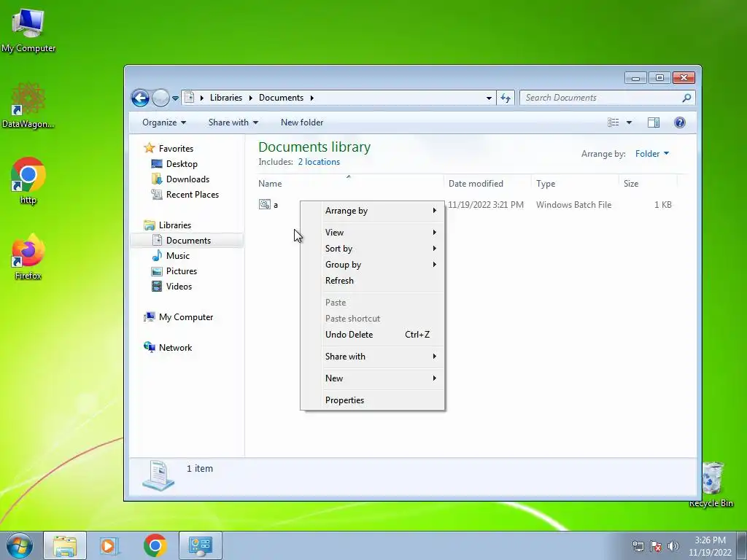Open the 2 locations link

tap(319, 162)
